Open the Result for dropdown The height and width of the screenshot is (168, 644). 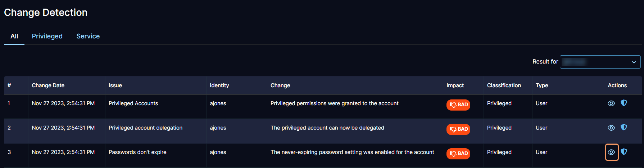coord(600,62)
